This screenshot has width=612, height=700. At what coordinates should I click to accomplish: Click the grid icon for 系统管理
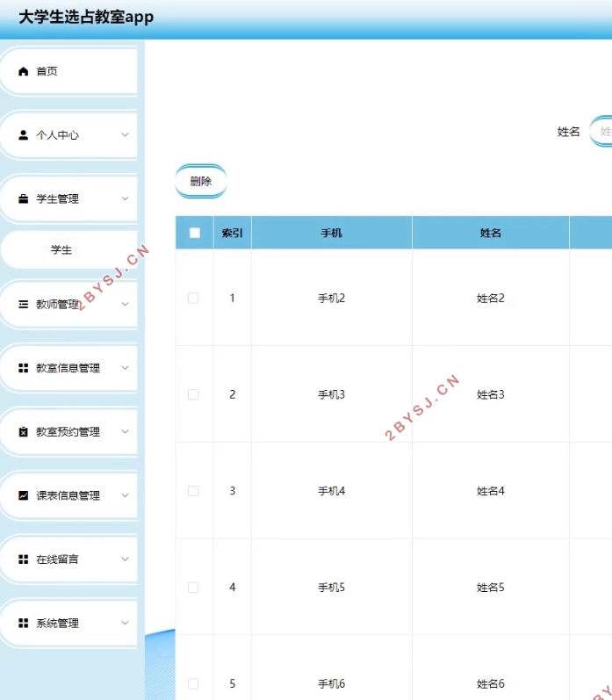coord(23,623)
